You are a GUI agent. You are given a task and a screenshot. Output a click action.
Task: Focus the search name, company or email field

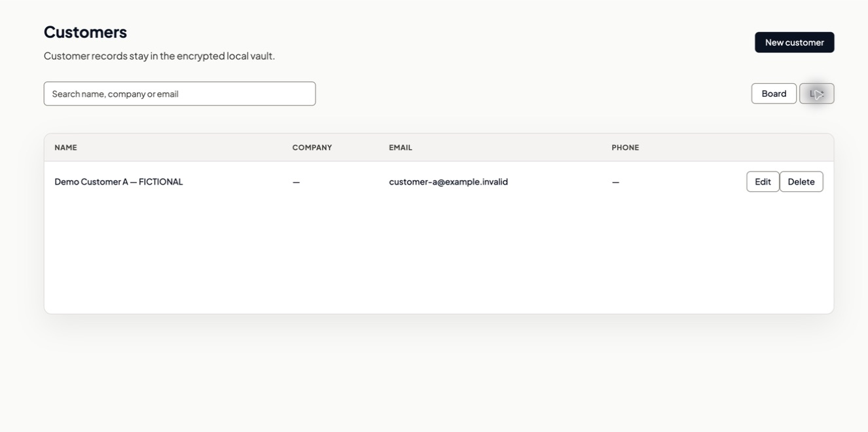179,94
